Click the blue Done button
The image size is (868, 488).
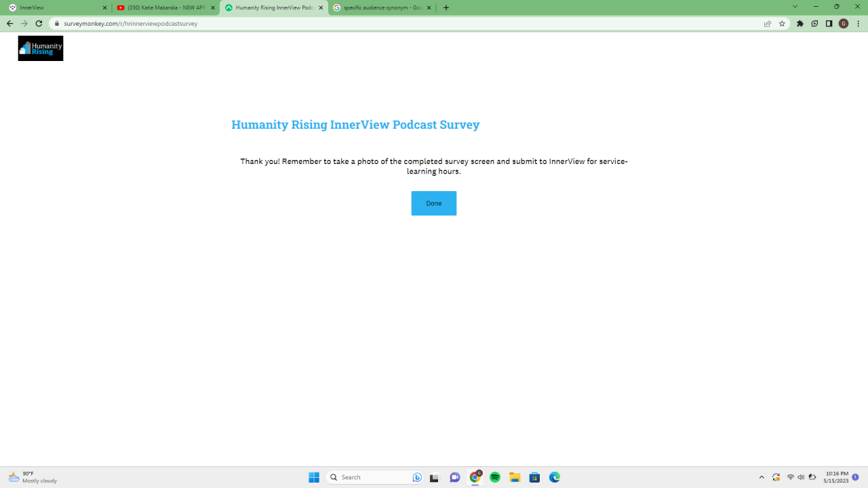[434, 203]
